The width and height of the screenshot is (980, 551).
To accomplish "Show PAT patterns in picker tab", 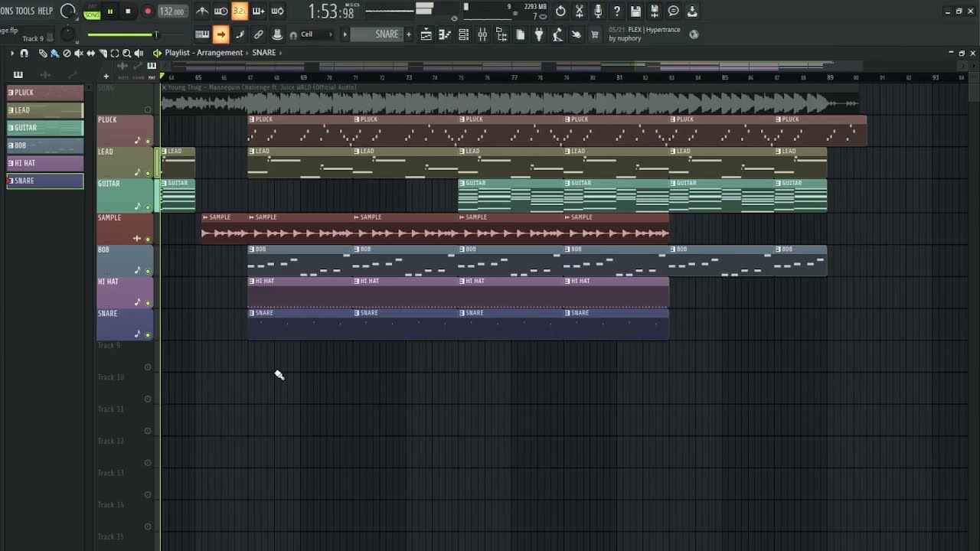I will pos(152,77).
